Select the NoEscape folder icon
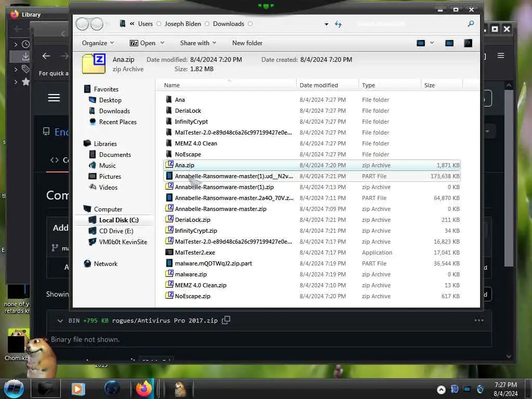The image size is (532, 399). click(169, 154)
